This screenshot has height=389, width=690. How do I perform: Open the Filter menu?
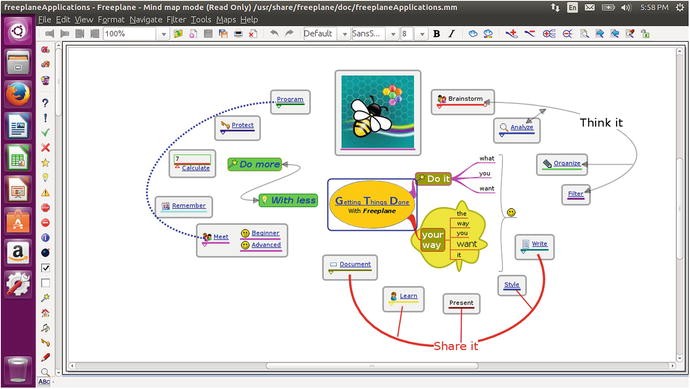coord(176,19)
